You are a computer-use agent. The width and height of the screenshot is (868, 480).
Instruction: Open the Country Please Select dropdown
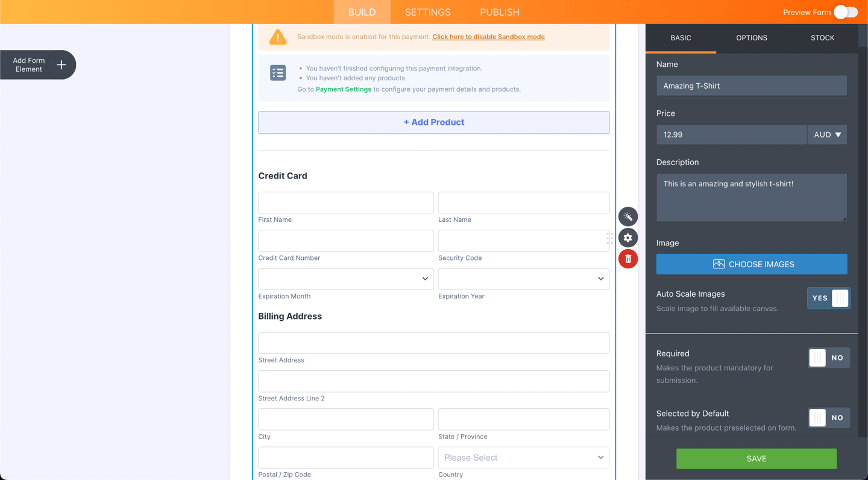(x=524, y=458)
